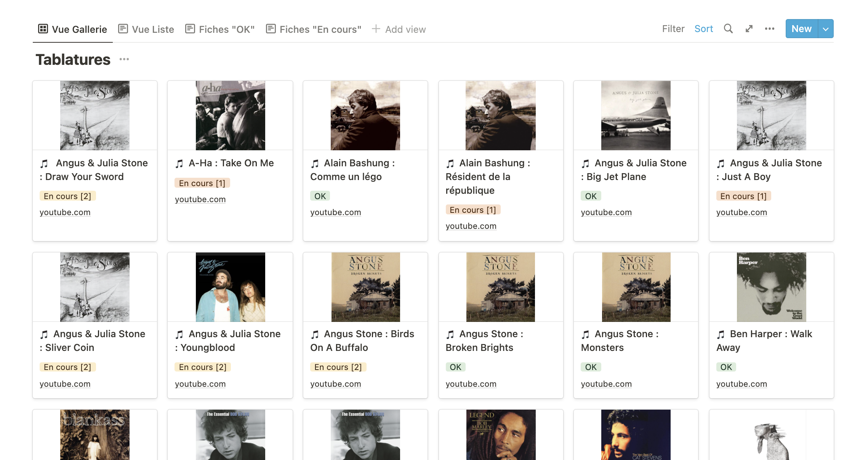
Task: Click Cat Stevens album cover thumbnail
Action: (x=636, y=435)
